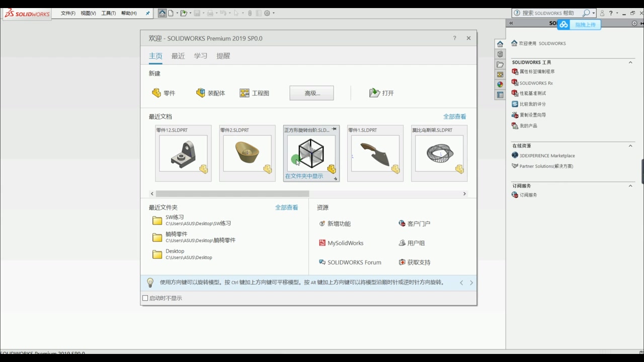The height and width of the screenshot is (362, 644).
Task: Click the Open file icon in toolbar
Action: pos(184,13)
